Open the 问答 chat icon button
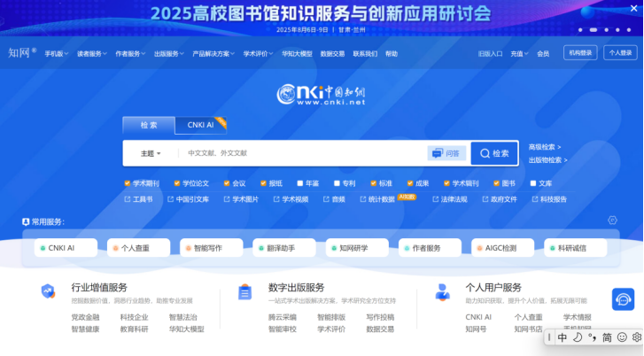 point(446,153)
